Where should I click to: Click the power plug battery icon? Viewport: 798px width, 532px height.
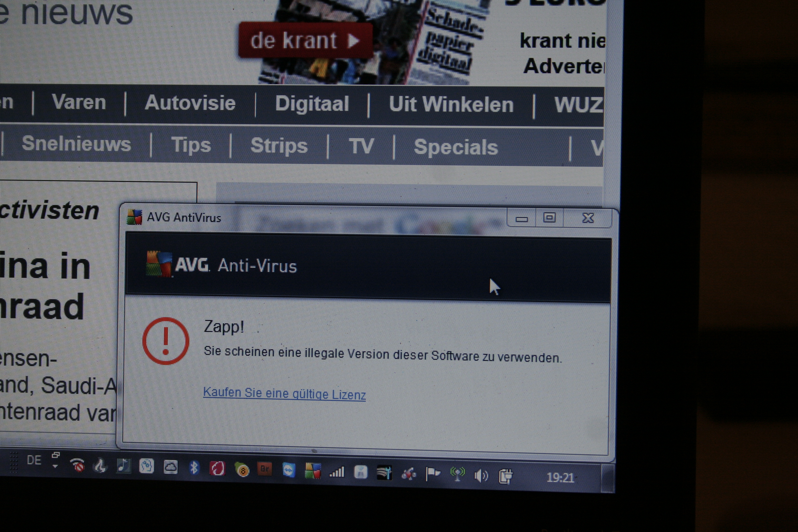[505, 476]
